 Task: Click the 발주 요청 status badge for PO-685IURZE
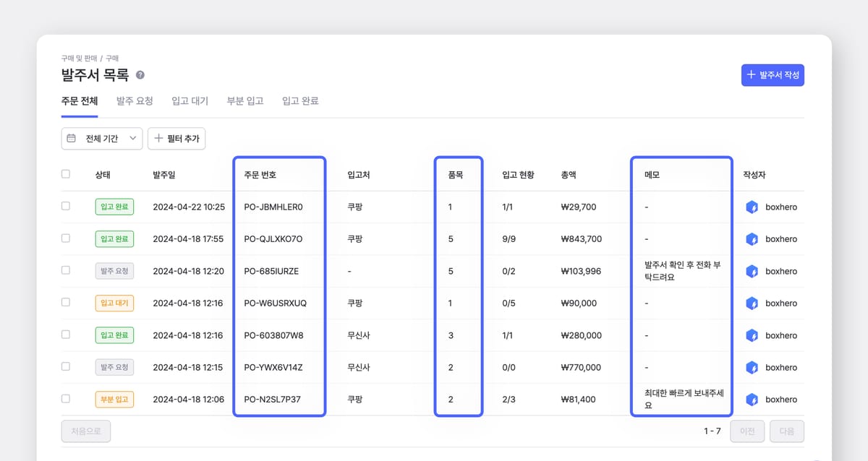(x=114, y=271)
